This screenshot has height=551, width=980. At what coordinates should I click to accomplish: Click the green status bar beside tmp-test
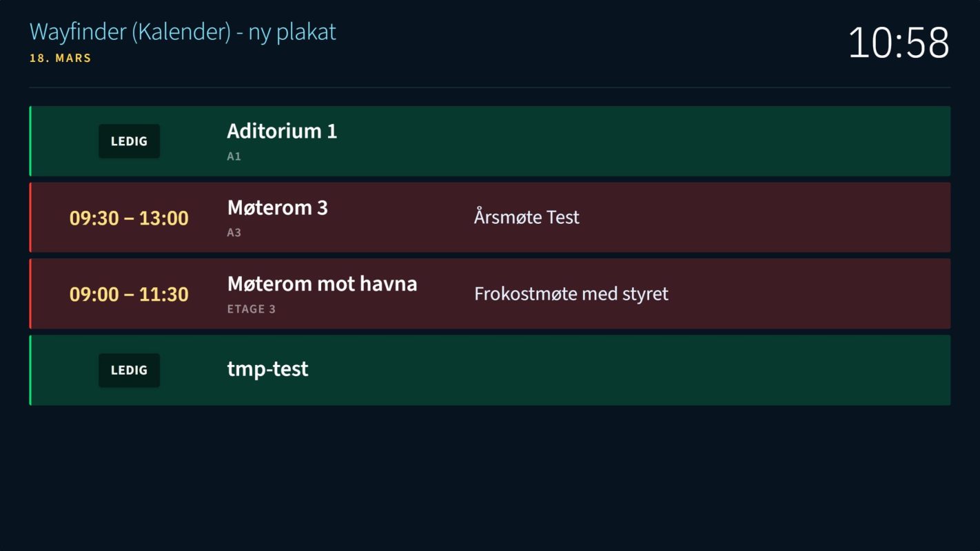(x=30, y=371)
